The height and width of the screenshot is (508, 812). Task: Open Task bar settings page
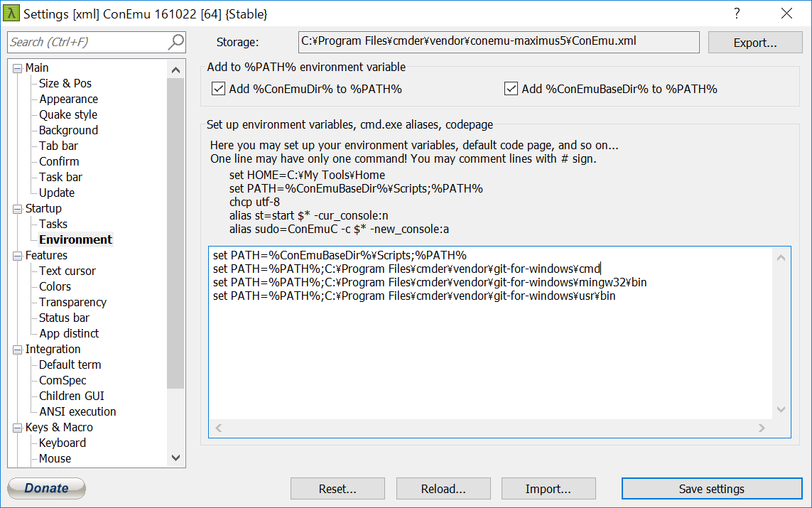click(60, 177)
